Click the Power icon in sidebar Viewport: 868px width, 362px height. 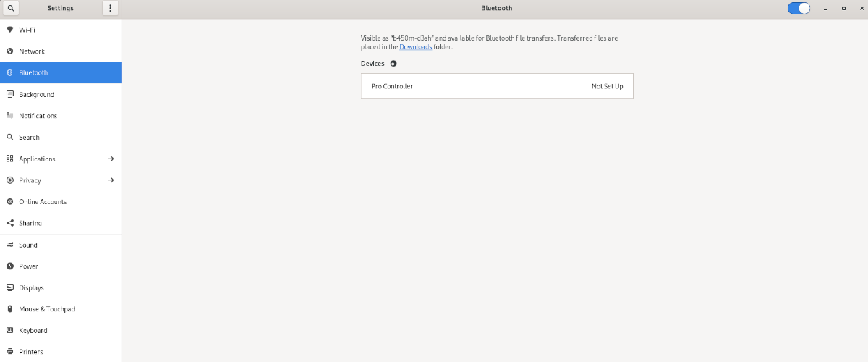(10, 266)
